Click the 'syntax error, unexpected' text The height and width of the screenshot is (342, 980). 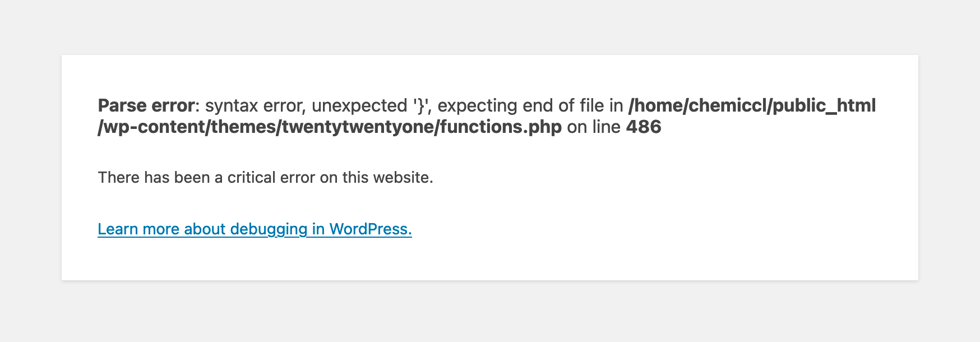[x=306, y=105]
